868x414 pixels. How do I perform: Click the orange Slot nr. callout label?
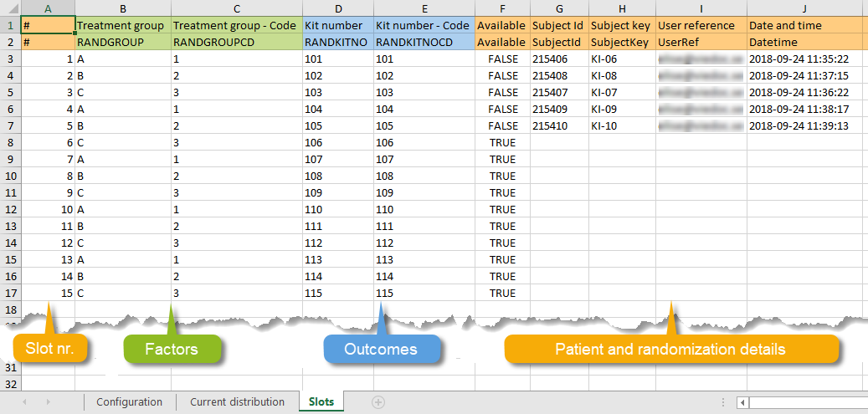(51, 349)
